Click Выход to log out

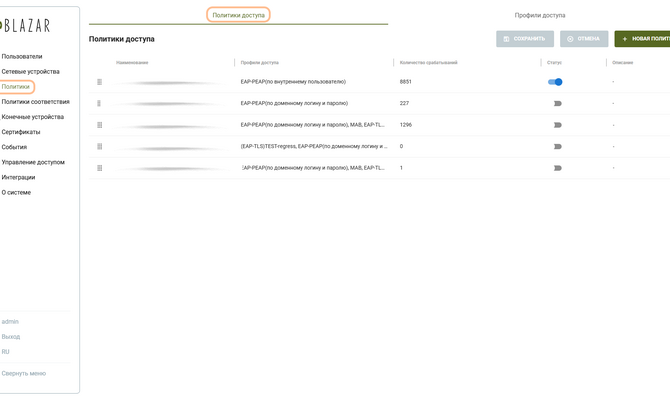tap(11, 337)
